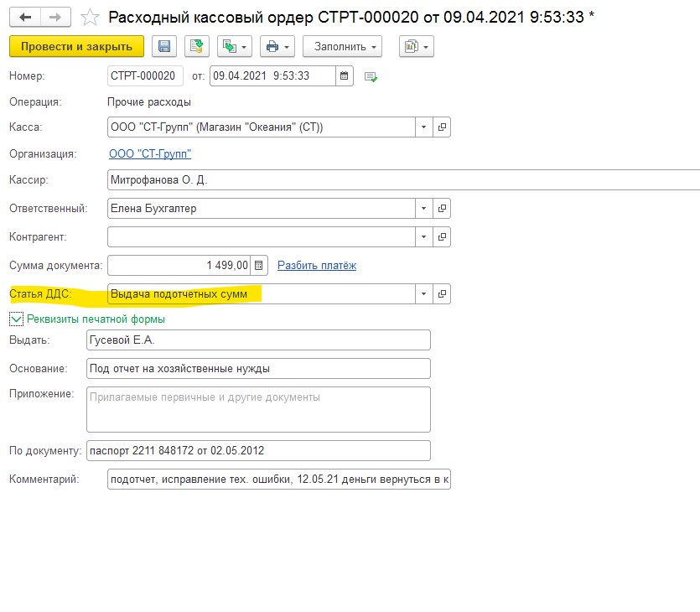Collapse the Реквизиты печатной формы section

tap(16, 319)
